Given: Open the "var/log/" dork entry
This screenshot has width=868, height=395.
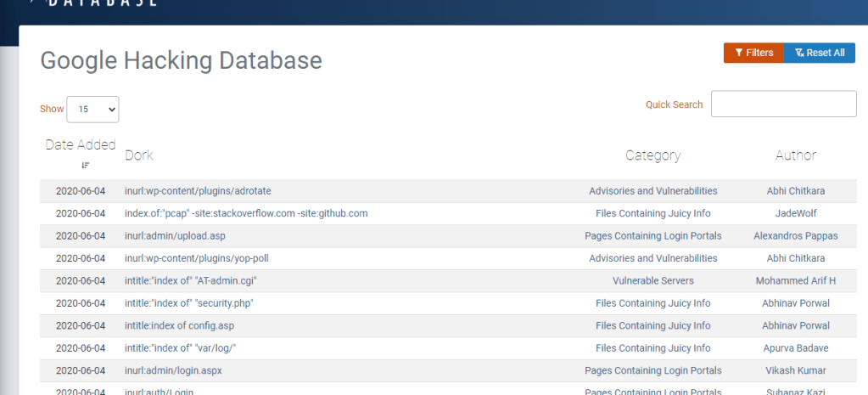Looking at the screenshot, I should point(179,348).
